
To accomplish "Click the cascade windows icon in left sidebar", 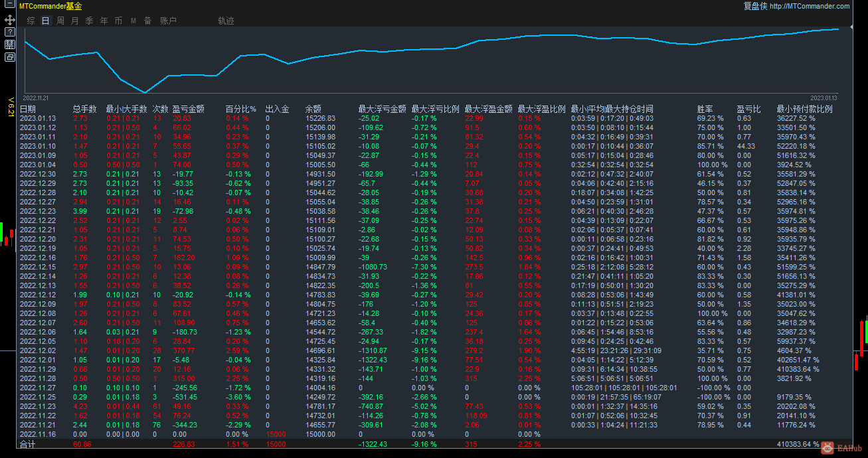I will coord(9,57).
